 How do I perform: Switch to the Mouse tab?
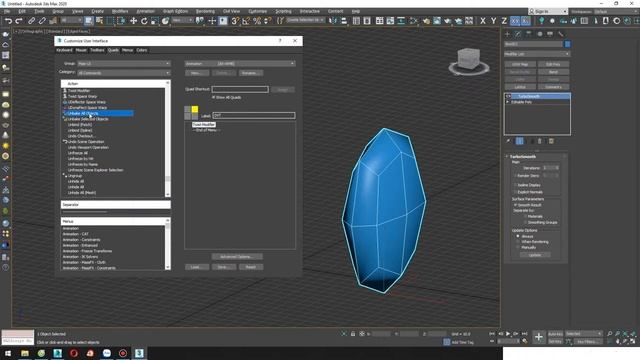click(x=81, y=50)
